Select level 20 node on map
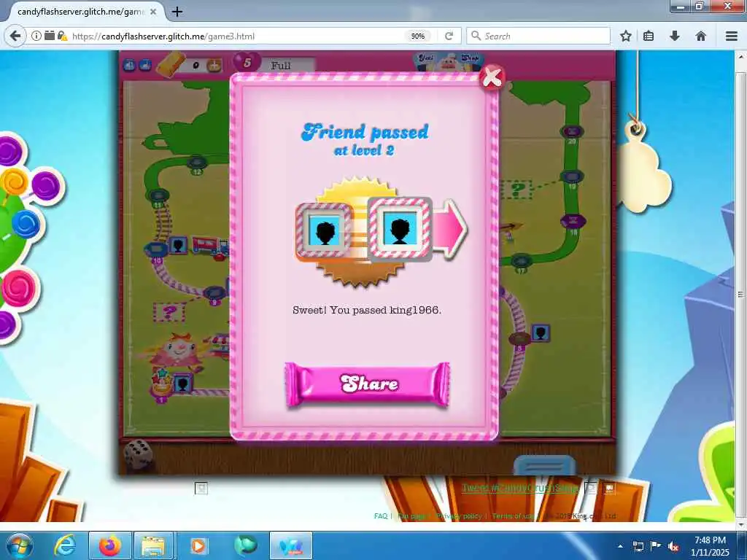Viewport: 747px width, 560px height. coord(572,132)
